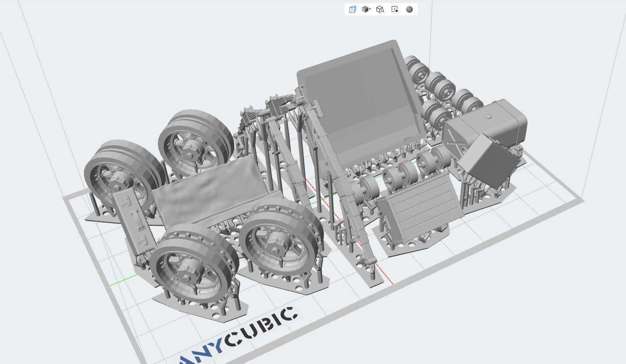Select the info cursor icon in toolbar

click(395, 10)
